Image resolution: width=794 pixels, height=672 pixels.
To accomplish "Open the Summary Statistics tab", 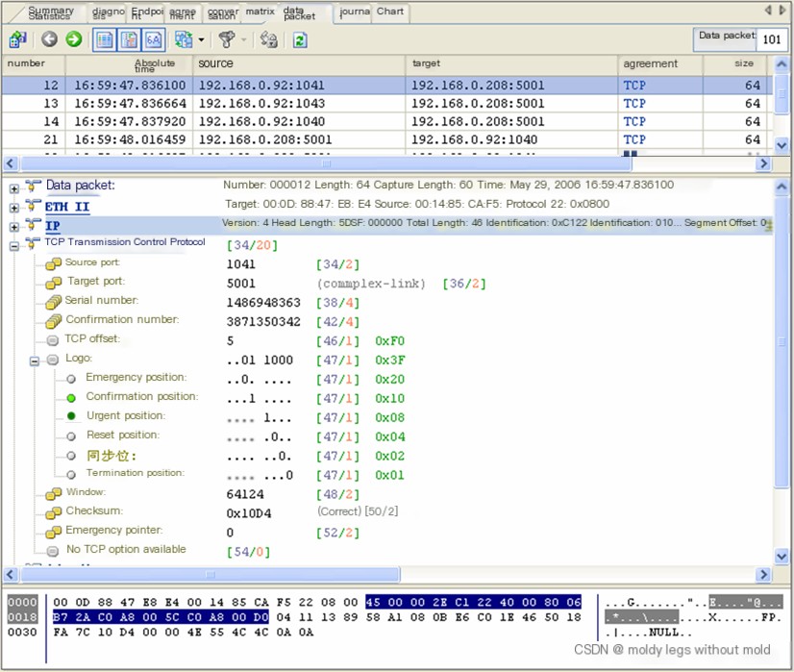I will (x=49, y=13).
